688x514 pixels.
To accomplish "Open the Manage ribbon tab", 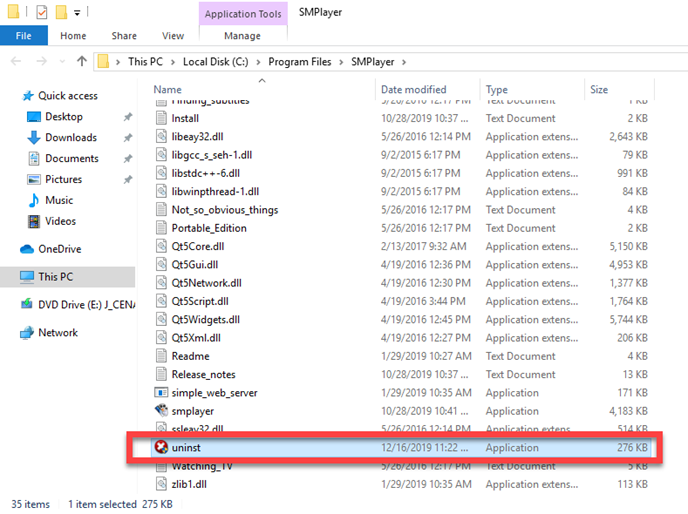I will click(242, 36).
